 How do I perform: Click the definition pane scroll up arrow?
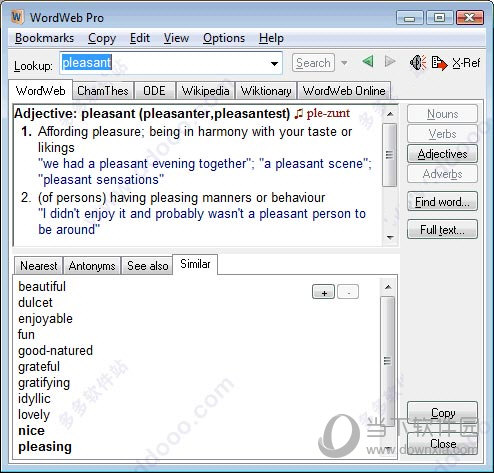390,114
